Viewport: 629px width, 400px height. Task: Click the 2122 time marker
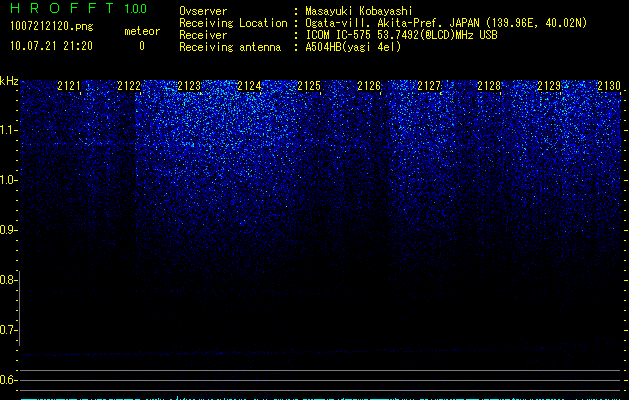[x=129, y=86]
